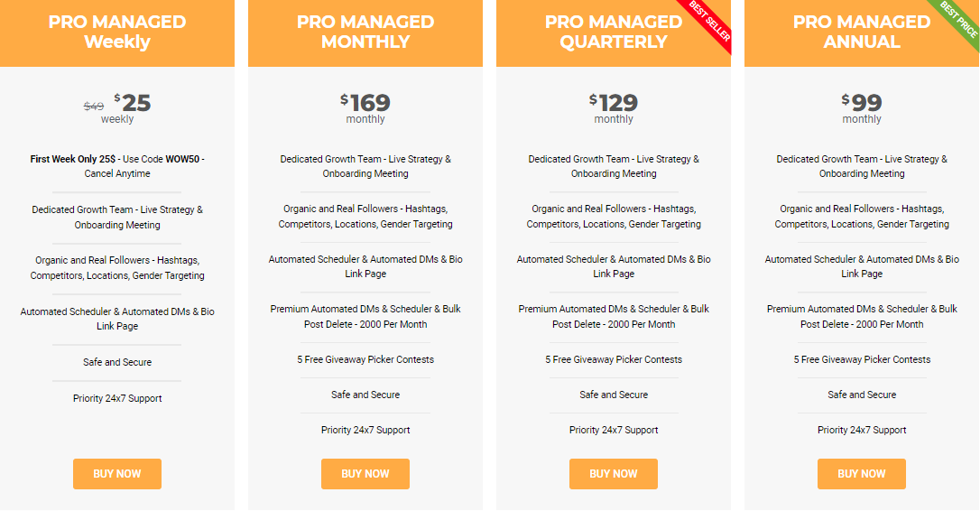Click BUY NOW under Pro Managed Weekly
Image resolution: width=980 pixels, height=511 pixels.
click(117, 474)
